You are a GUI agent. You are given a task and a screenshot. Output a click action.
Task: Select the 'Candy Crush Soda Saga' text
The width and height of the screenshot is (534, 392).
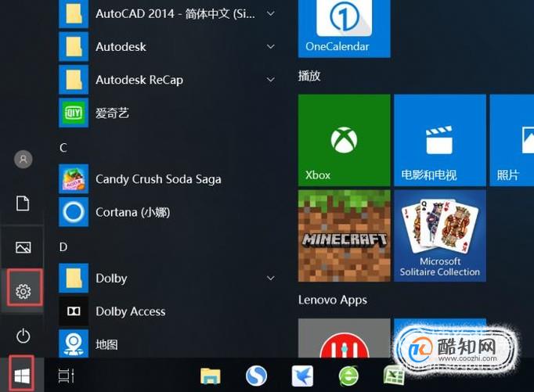click(x=158, y=179)
